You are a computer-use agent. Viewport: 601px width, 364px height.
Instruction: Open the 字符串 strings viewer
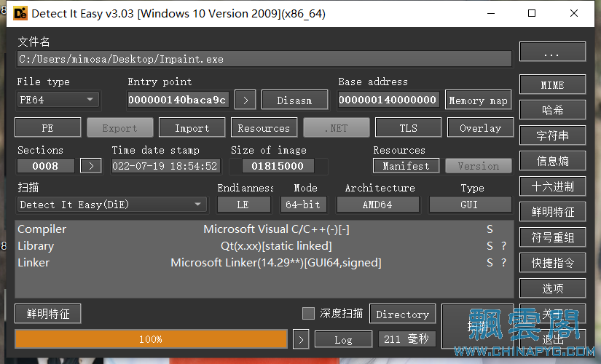552,135
